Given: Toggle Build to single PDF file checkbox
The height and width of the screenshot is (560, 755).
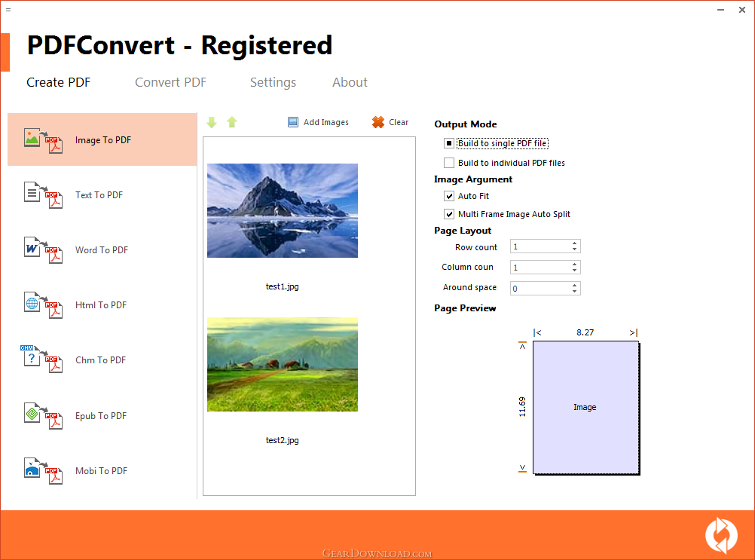Looking at the screenshot, I should pos(449,143).
